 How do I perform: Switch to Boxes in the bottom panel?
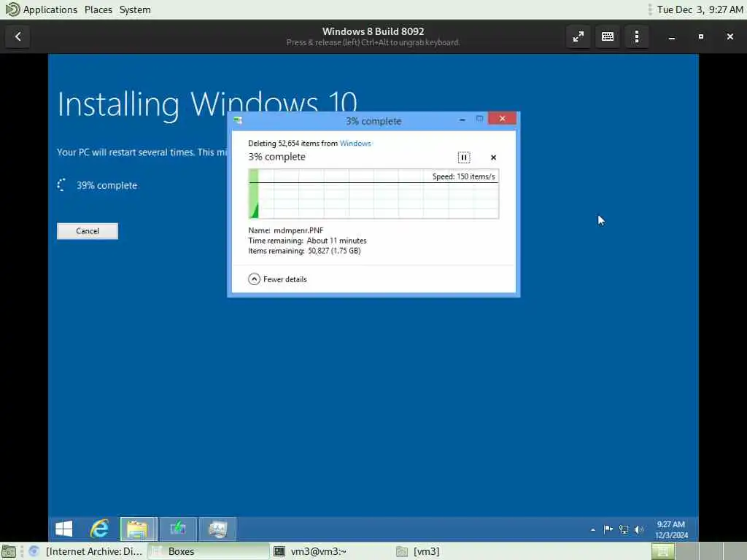[x=209, y=551]
